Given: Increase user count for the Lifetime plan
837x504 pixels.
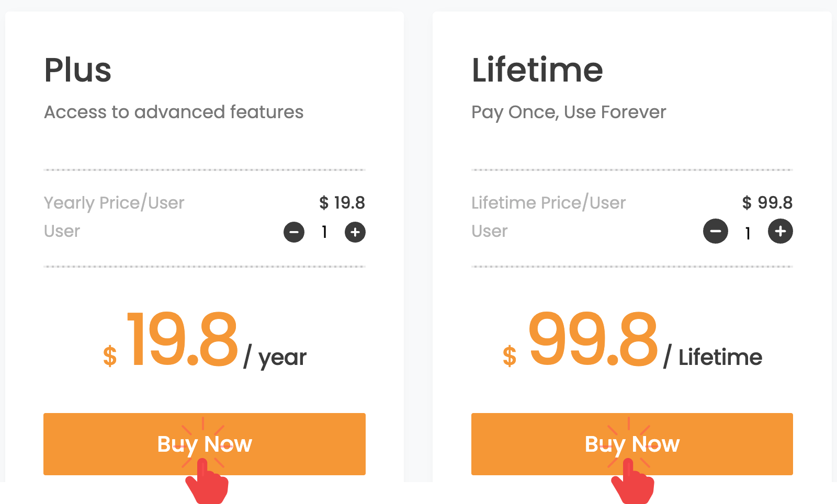Looking at the screenshot, I should point(780,232).
